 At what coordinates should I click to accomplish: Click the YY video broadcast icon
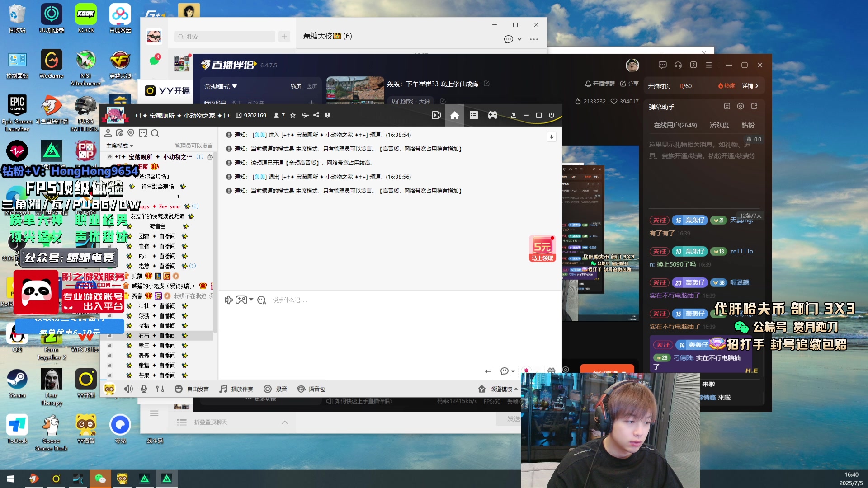(x=436, y=116)
